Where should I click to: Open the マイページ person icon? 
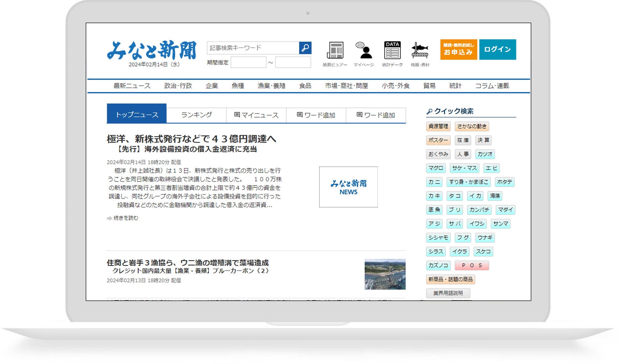[364, 51]
